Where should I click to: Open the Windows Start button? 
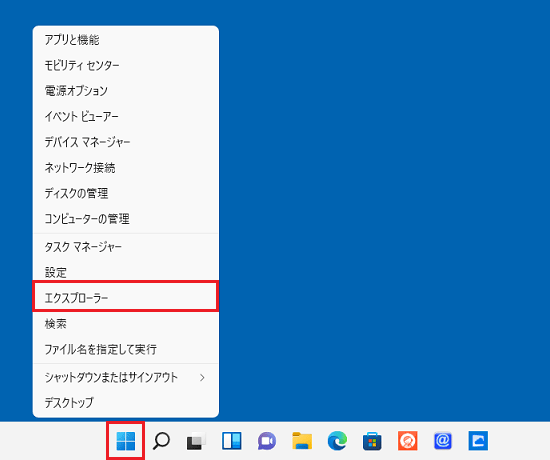pos(126,441)
